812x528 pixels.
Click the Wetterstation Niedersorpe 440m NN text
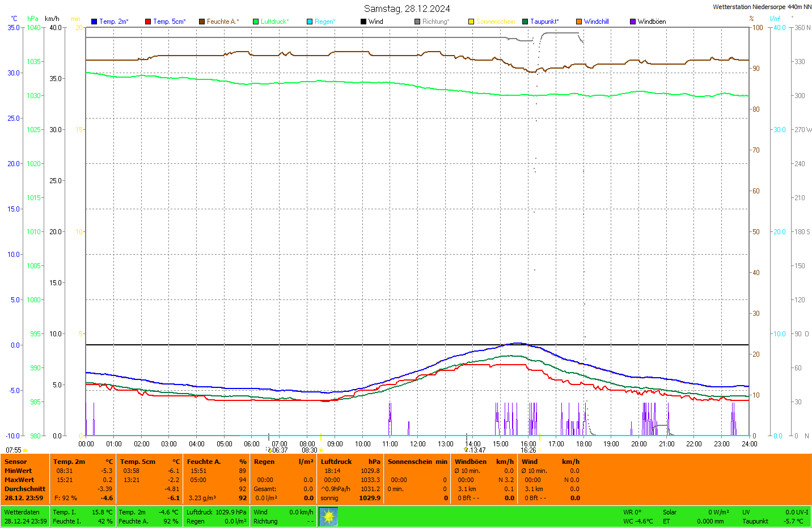(762, 7)
